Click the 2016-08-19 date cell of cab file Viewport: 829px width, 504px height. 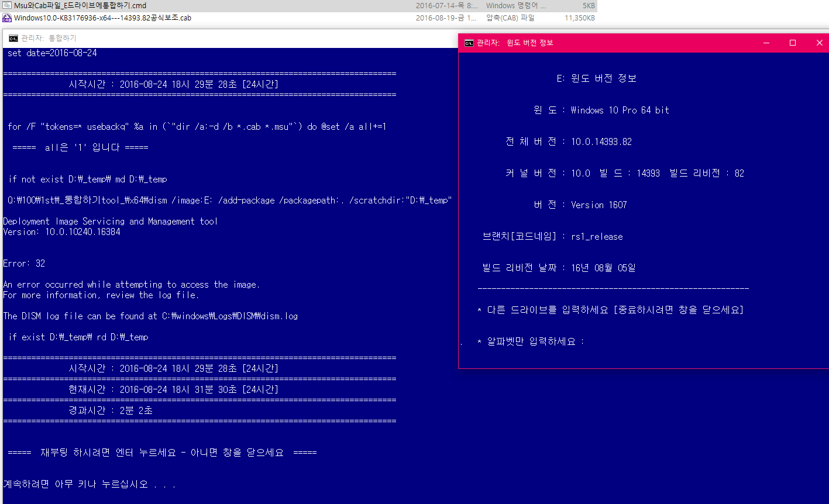tap(447, 18)
